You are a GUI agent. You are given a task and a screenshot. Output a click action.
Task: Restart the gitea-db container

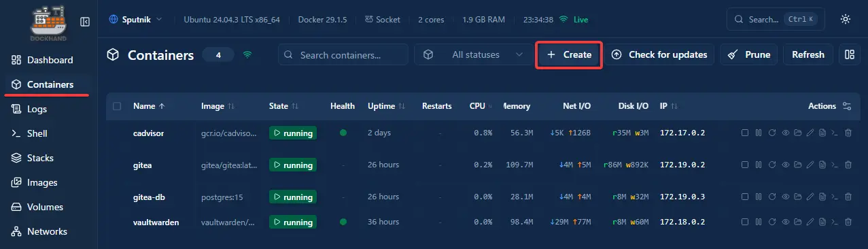click(x=772, y=197)
